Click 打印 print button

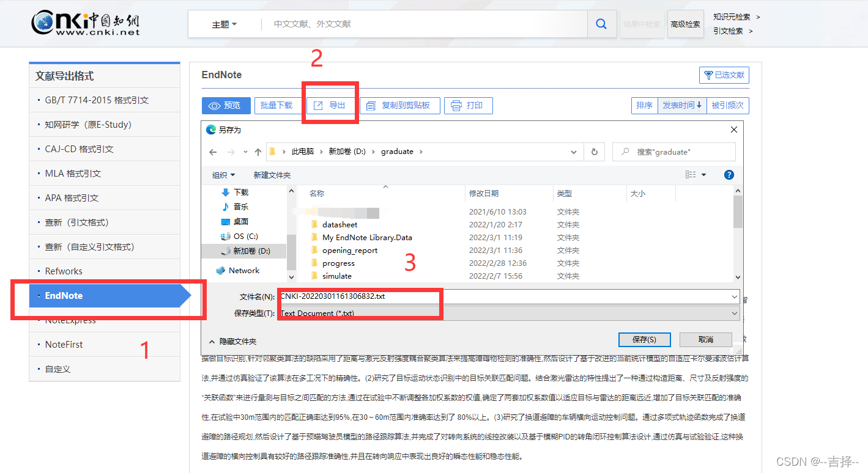point(468,106)
